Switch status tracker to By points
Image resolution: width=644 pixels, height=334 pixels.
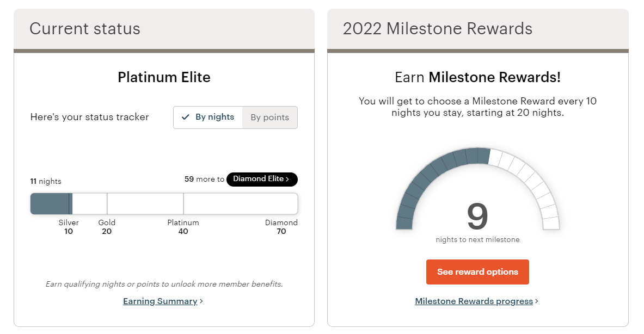[x=269, y=117]
